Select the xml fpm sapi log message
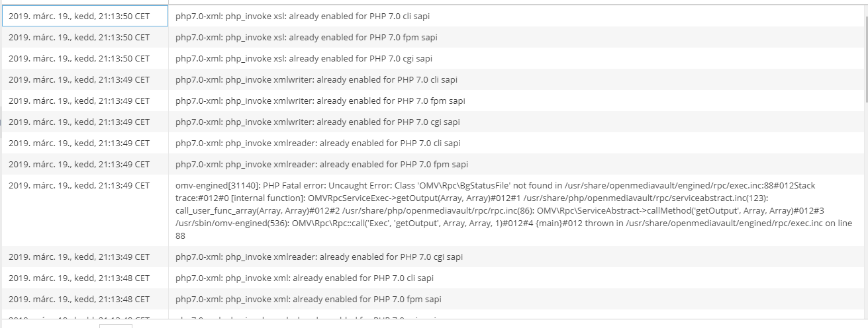Screen dimensions: 868x328 309,299
